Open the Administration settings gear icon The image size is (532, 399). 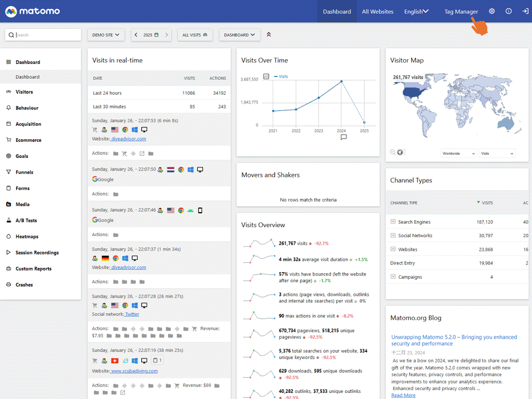pos(492,12)
